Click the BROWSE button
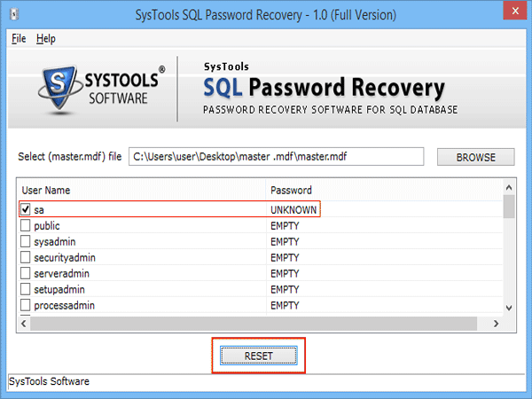 click(x=475, y=157)
